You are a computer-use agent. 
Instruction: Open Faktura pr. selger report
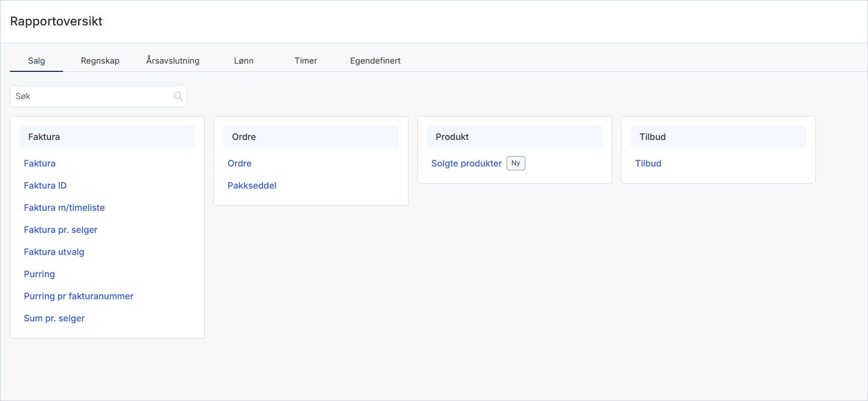pos(61,230)
